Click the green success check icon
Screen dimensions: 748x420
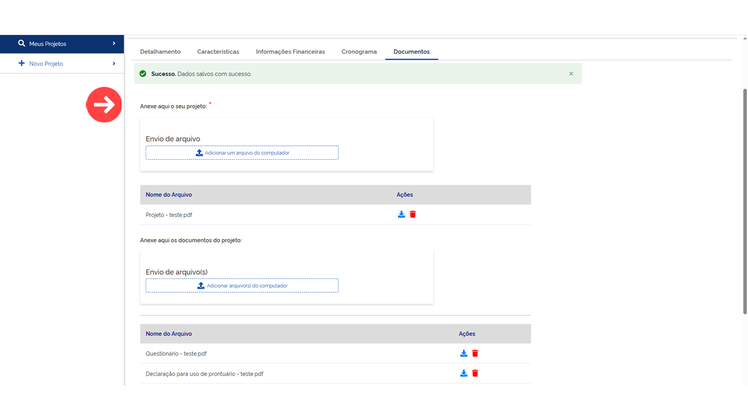click(x=143, y=74)
